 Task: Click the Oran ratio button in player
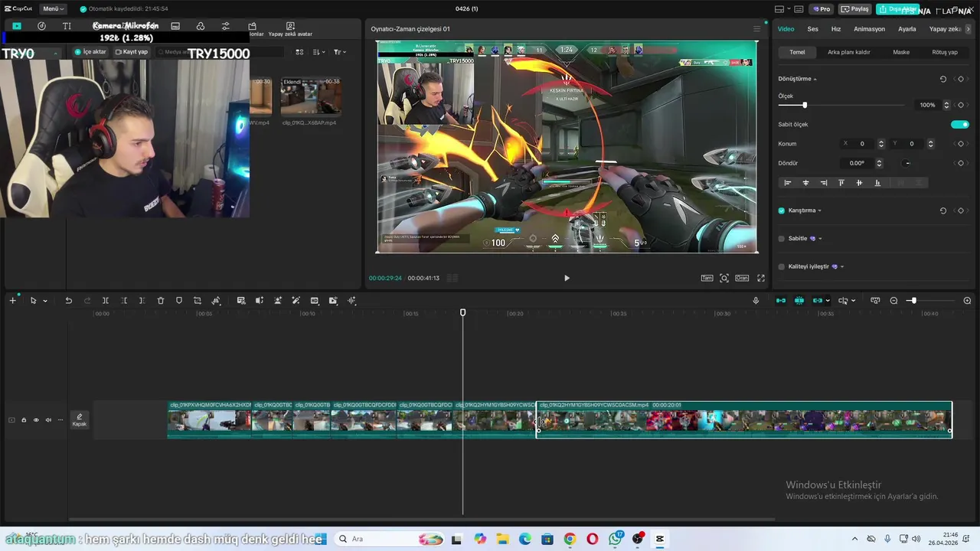(x=742, y=278)
